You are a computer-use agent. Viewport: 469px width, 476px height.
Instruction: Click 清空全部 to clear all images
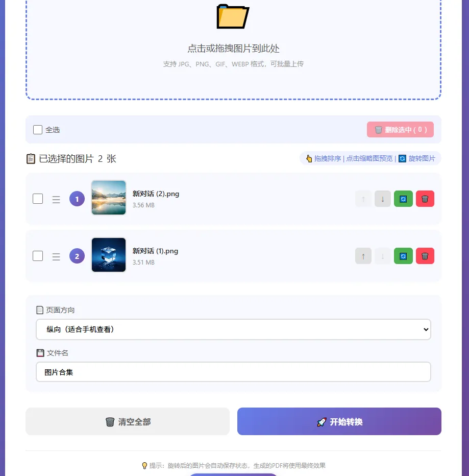coord(128,421)
